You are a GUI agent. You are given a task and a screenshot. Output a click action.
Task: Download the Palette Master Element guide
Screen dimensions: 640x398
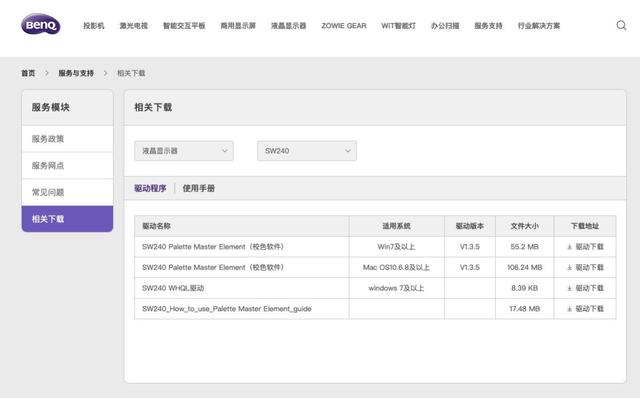tap(585, 309)
